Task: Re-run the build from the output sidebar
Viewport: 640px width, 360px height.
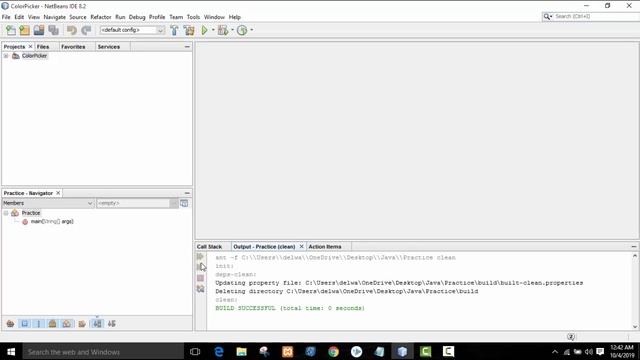Action: (200, 257)
